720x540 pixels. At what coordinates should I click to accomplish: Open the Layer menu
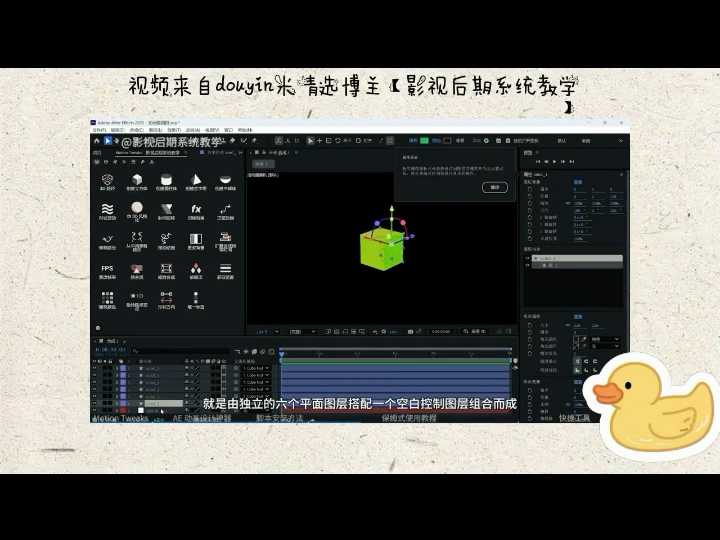155,130
